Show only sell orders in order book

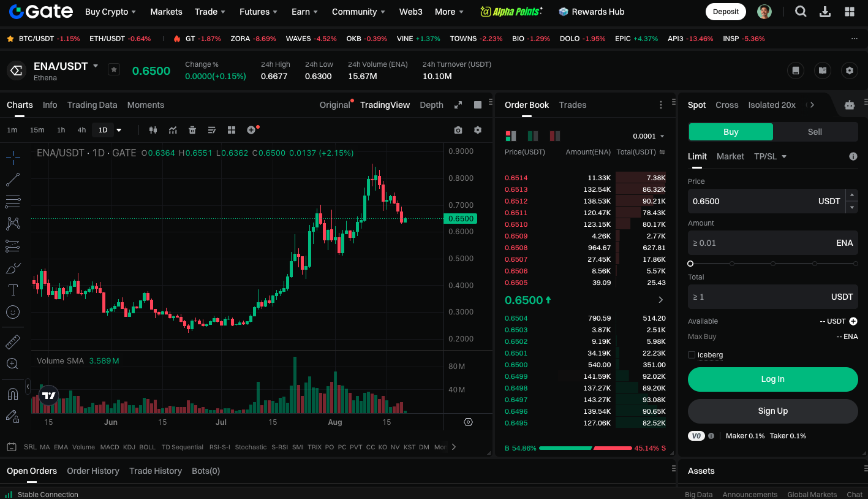tap(555, 135)
